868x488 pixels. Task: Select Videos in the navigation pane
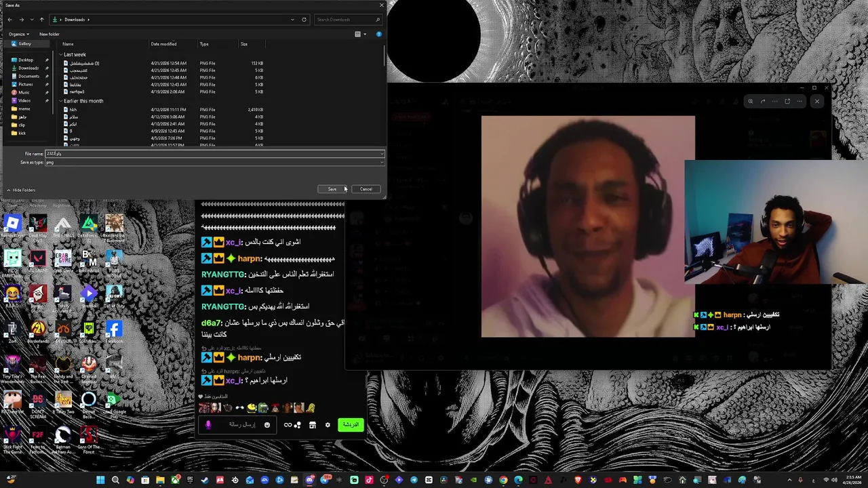(x=24, y=100)
